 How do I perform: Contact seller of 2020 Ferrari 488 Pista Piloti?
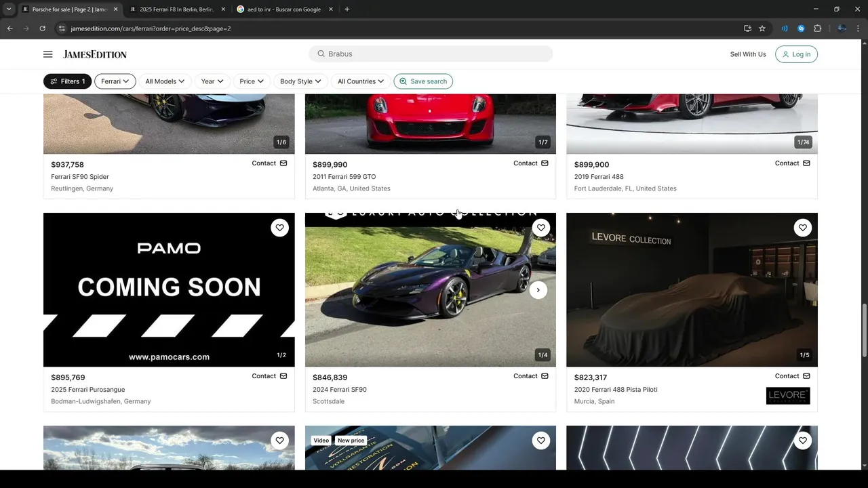793,376
